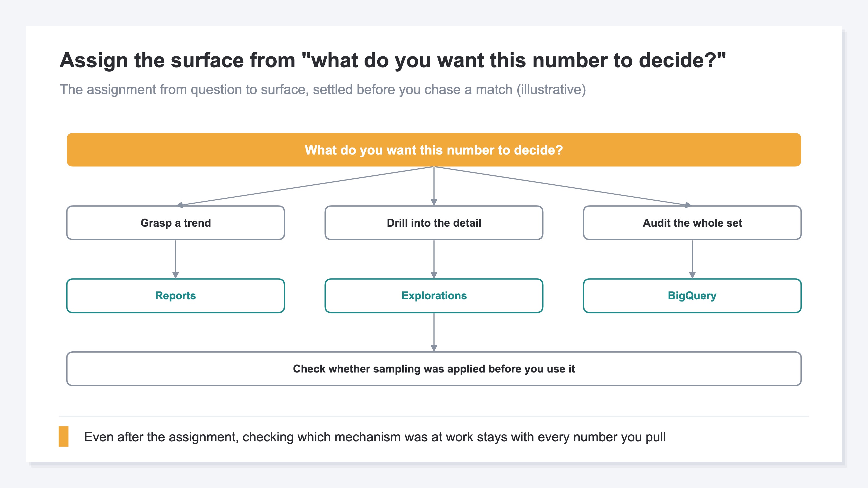This screenshot has height=488, width=868.
Task: Select the 'Grasp a trend' box
Action: tap(175, 223)
